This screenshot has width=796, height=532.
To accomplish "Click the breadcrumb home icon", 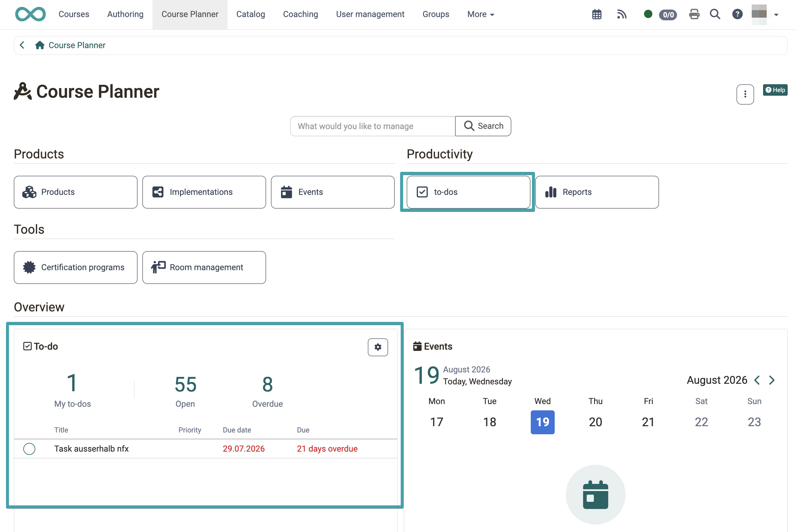I will (40, 45).
